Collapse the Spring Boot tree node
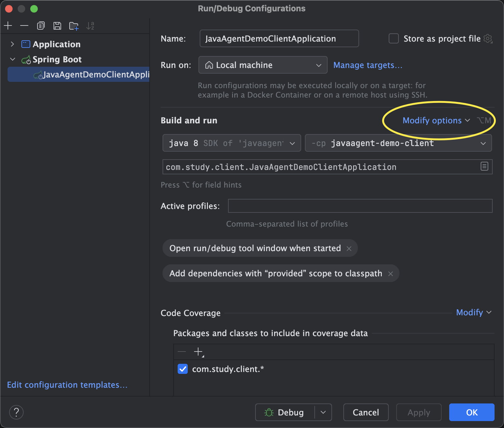This screenshot has width=504, height=428. [x=13, y=59]
